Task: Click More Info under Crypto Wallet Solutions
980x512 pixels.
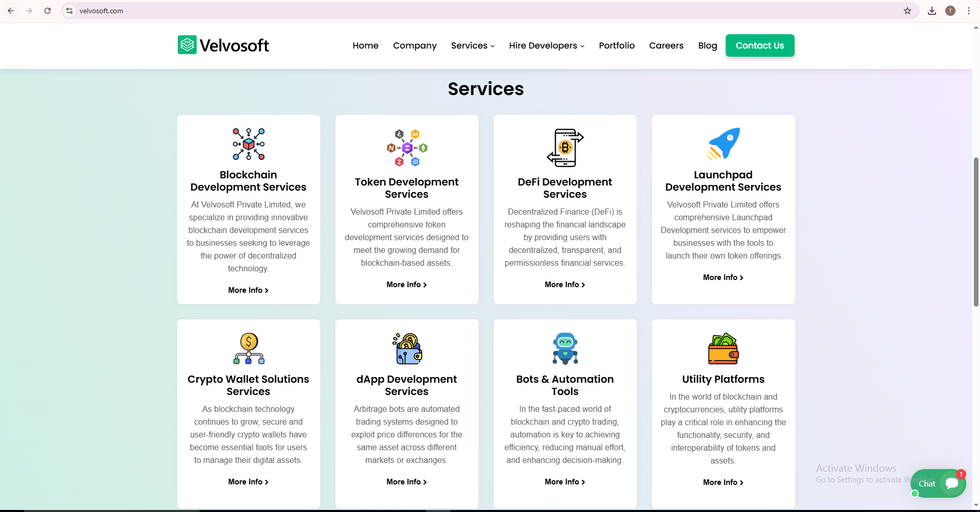Action: pos(249,482)
